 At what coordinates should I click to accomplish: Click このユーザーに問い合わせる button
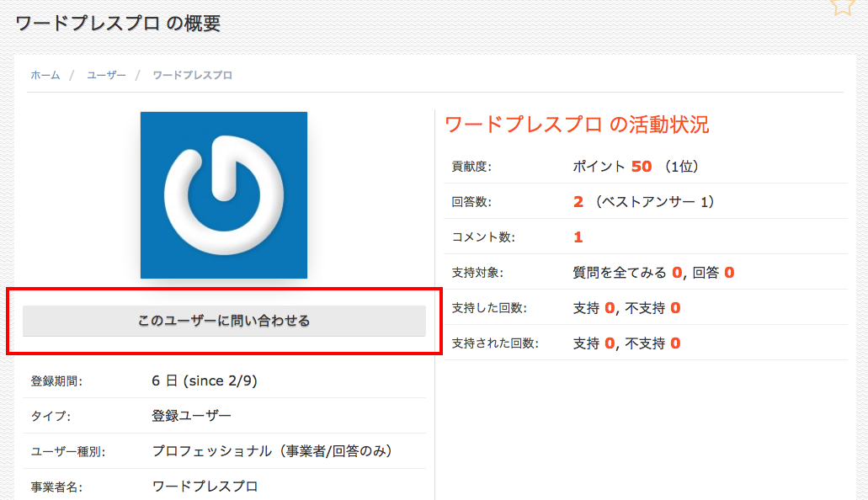[x=224, y=321]
